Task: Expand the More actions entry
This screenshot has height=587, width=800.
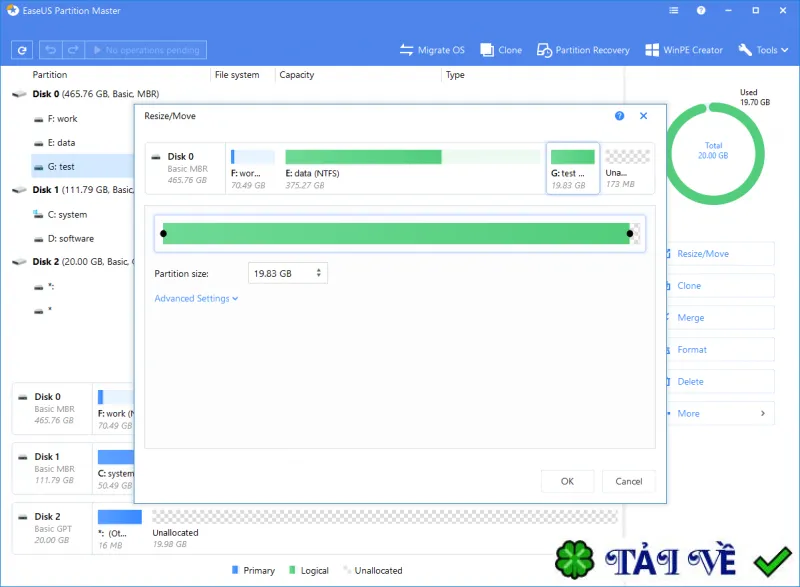Action: pos(720,414)
